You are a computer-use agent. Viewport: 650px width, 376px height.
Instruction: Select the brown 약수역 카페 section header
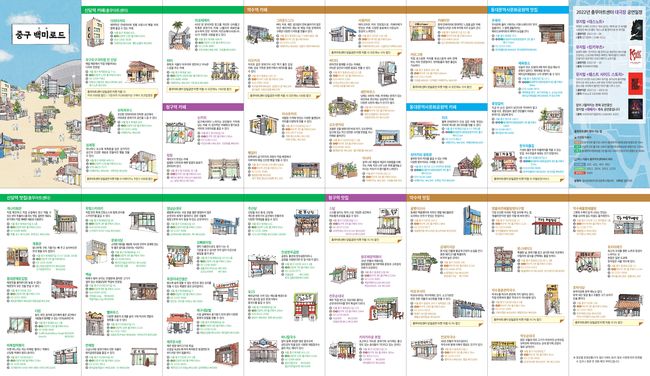(x=366, y=10)
